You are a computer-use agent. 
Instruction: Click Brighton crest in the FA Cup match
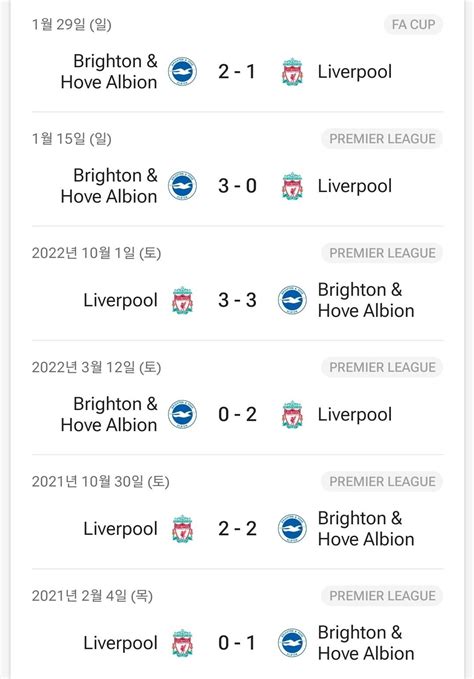[182, 71]
